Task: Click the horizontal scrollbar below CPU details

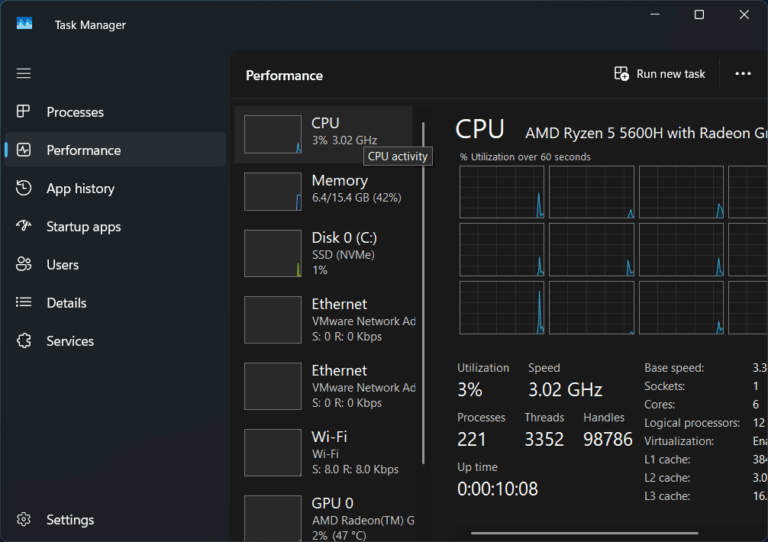Action: pyautogui.click(x=584, y=533)
